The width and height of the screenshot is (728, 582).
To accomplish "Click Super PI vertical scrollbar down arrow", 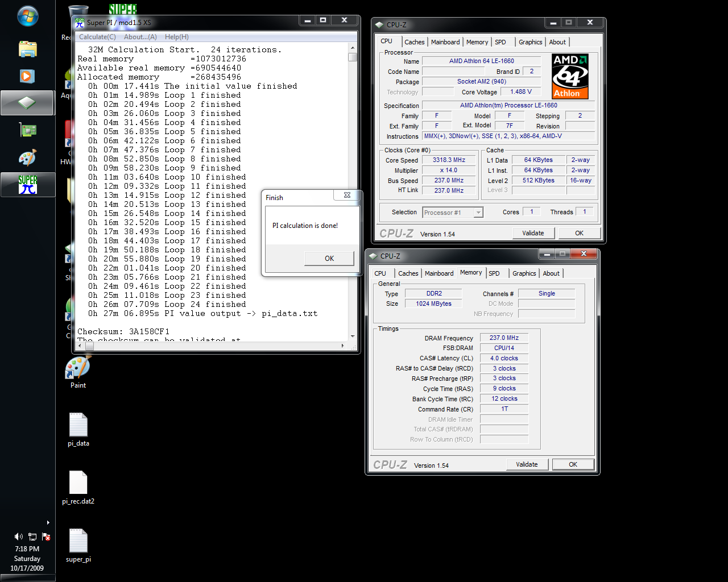I will tap(353, 336).
